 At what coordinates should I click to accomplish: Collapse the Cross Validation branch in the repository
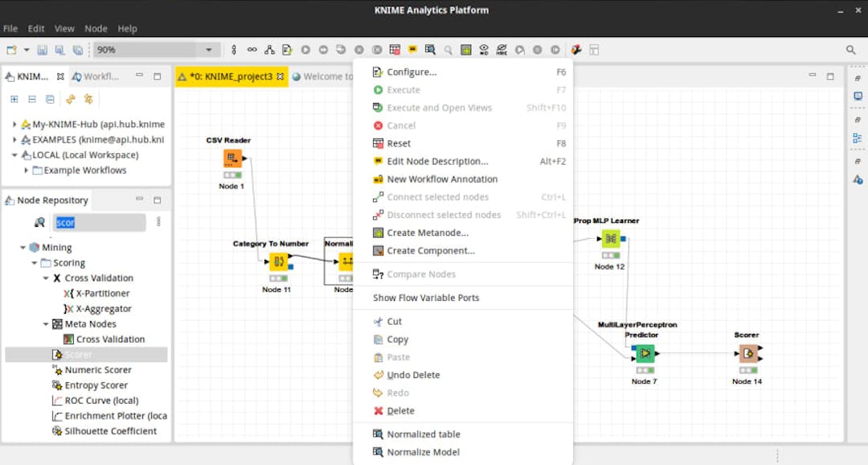click(x=47, y=278)
